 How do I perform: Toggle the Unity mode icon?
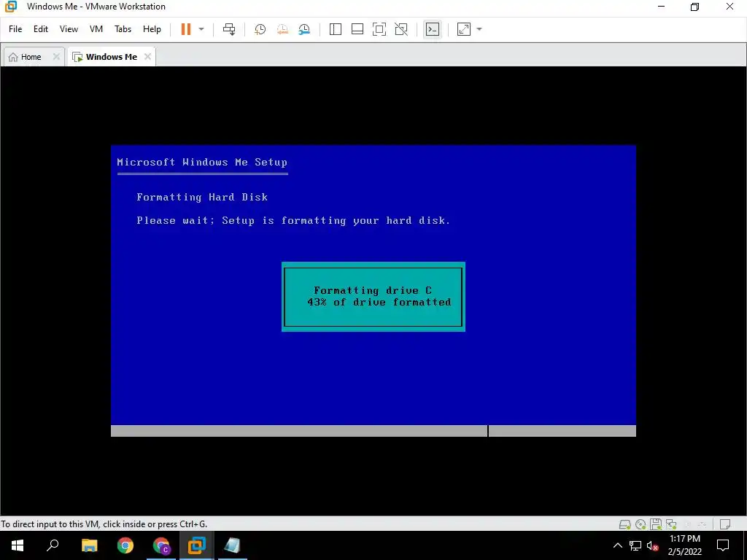pos(402,29)
